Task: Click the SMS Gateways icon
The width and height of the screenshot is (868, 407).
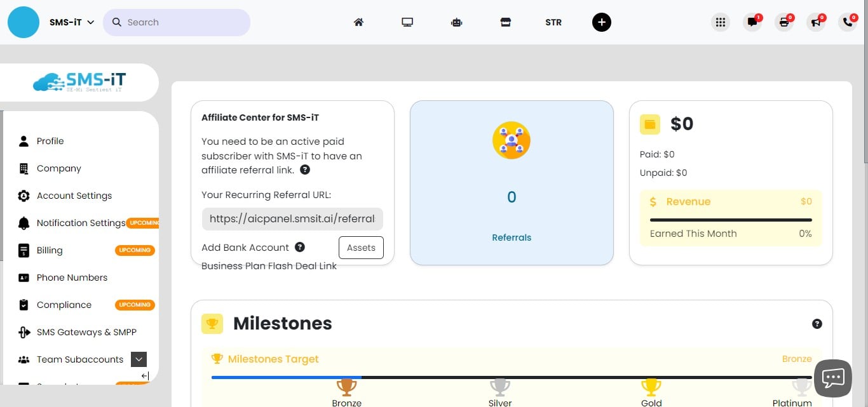Action: 24,332
